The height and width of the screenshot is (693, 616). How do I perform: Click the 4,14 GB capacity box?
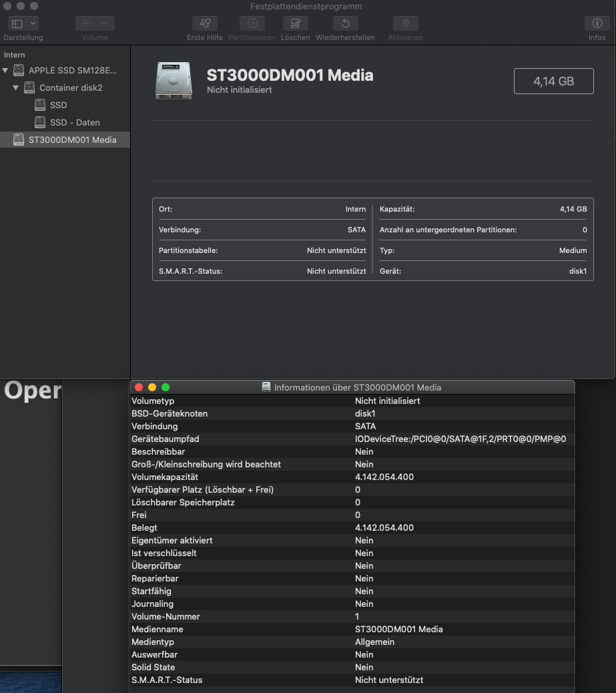pos(553,81)
